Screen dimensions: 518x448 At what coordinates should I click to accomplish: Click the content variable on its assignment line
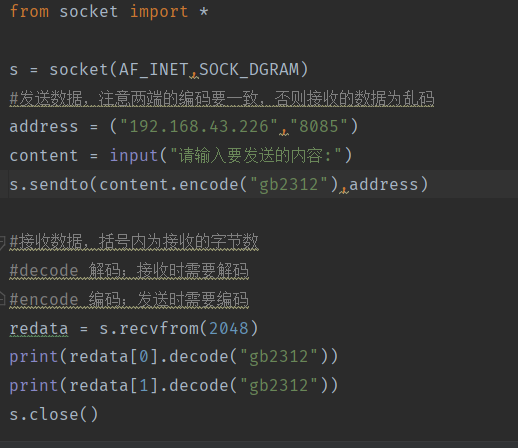(44, 156)
